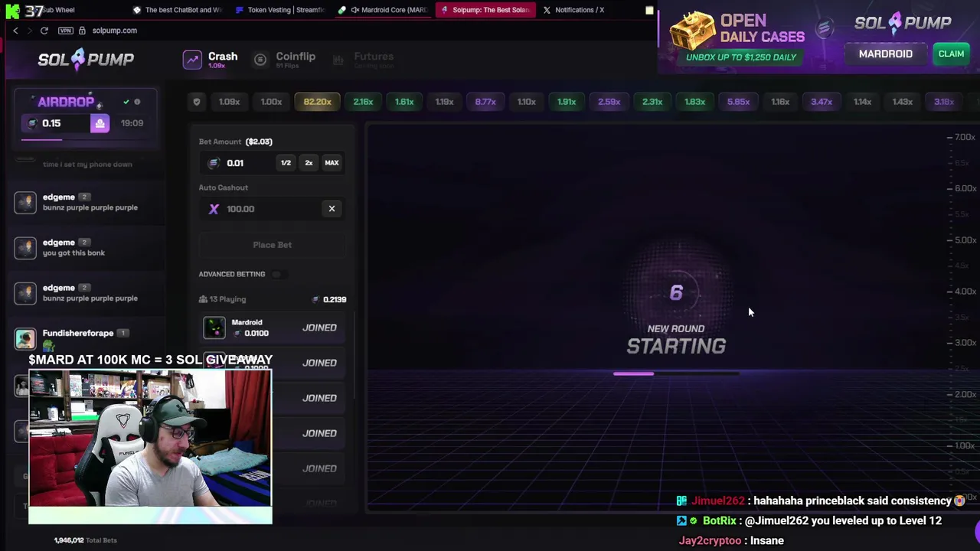
Task: Open the 1.09x round history chip
Action: 229,102
